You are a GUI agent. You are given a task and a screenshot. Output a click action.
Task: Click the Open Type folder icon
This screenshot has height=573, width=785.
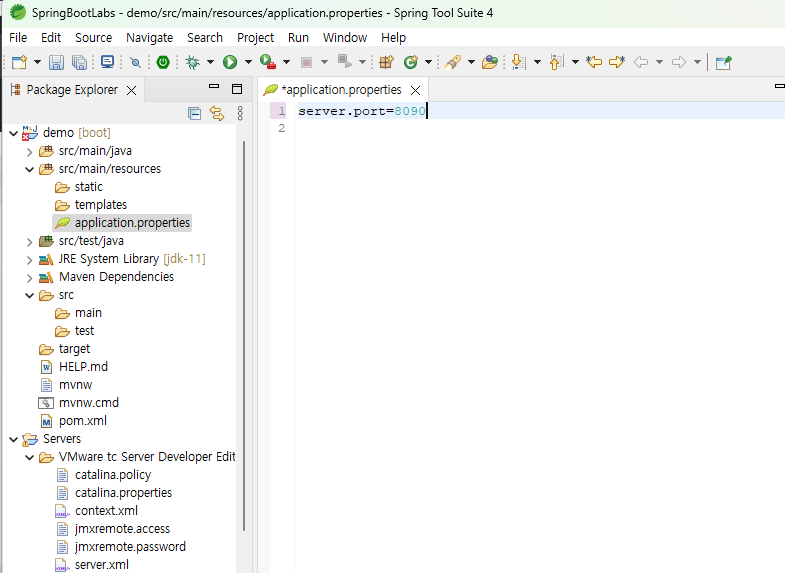490,62
